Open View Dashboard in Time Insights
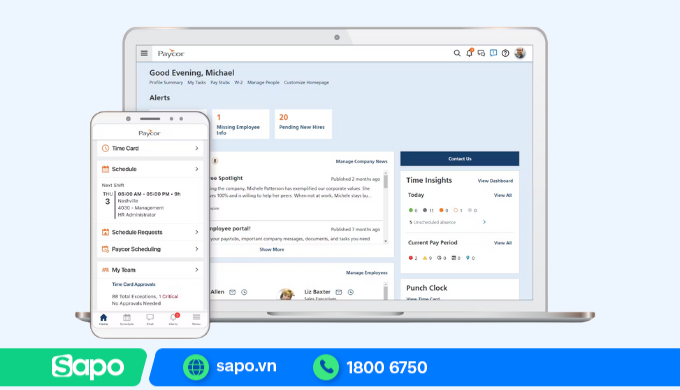The height and width of the screenshot is (390, 680). click(495, 181)
